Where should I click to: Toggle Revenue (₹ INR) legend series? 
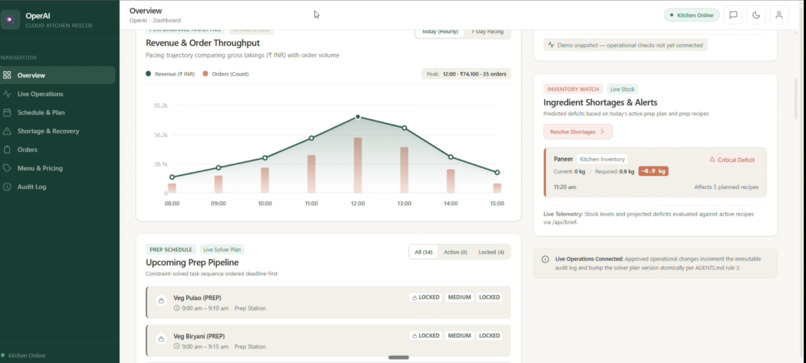point(170,74)
